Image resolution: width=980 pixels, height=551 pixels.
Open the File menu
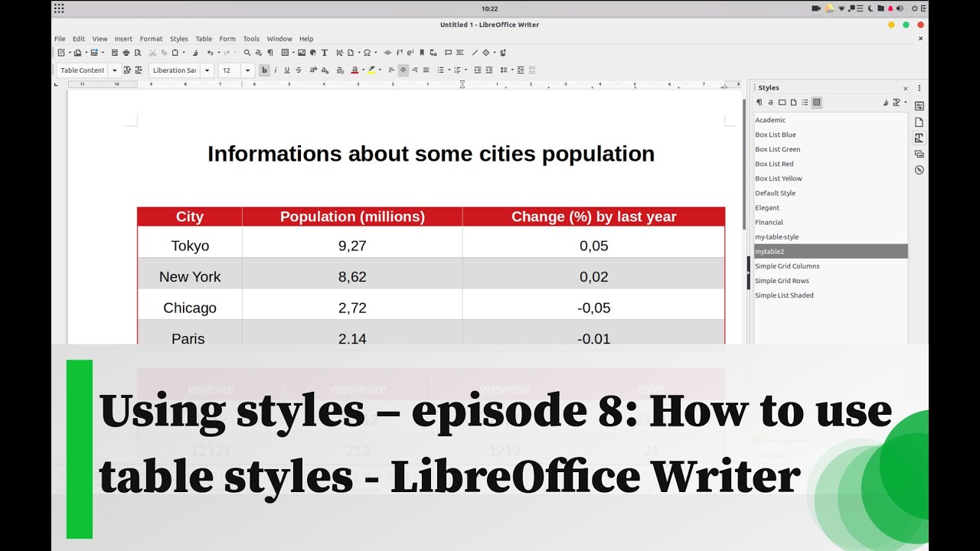60,39
